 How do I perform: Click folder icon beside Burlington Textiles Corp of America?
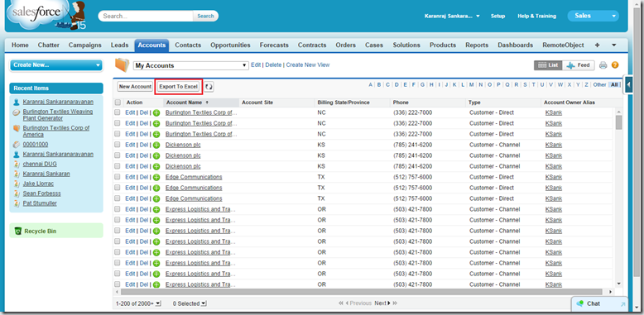pyautogui.click(x=17, y=128)
